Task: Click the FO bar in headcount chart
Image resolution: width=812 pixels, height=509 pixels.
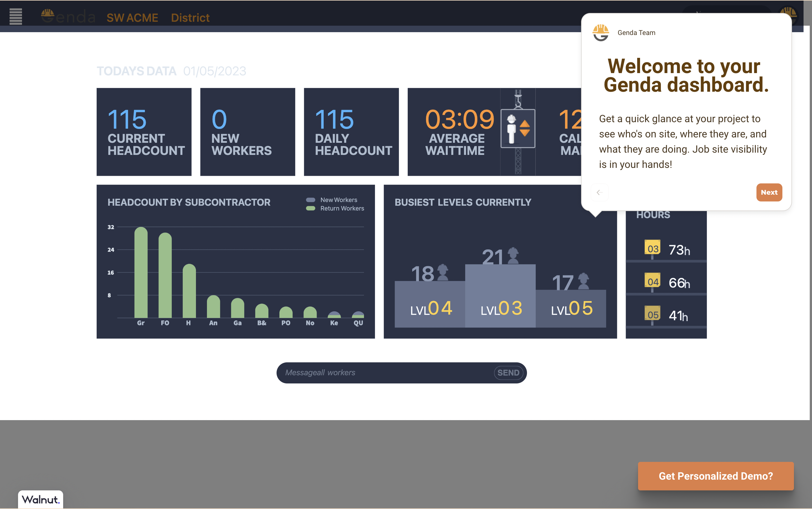Action: (165, 275)
